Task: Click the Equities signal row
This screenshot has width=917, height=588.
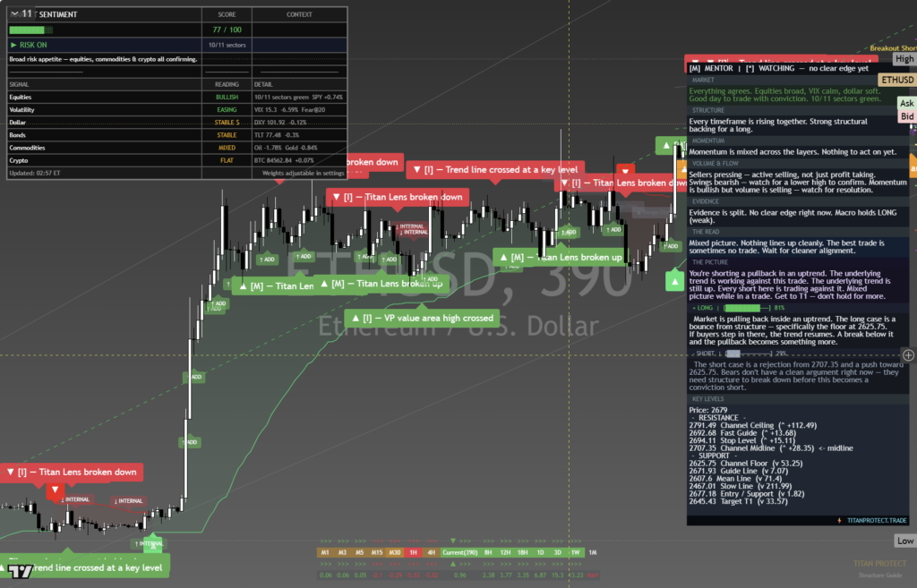Action: (x=177, y=97)
